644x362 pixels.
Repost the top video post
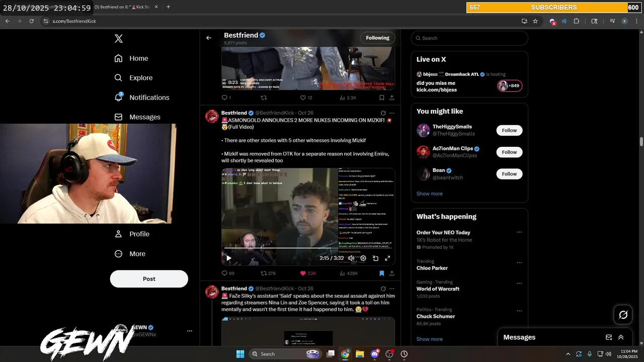(264, 98)
